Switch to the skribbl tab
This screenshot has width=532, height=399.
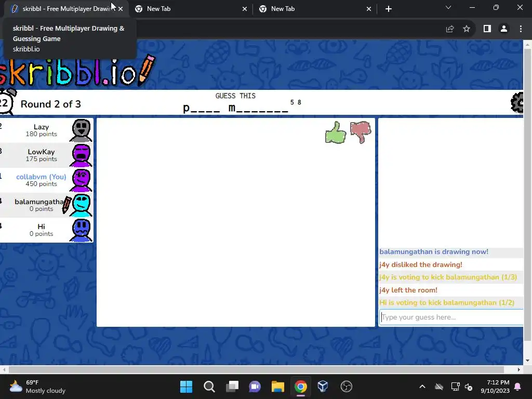click(66, 9)
